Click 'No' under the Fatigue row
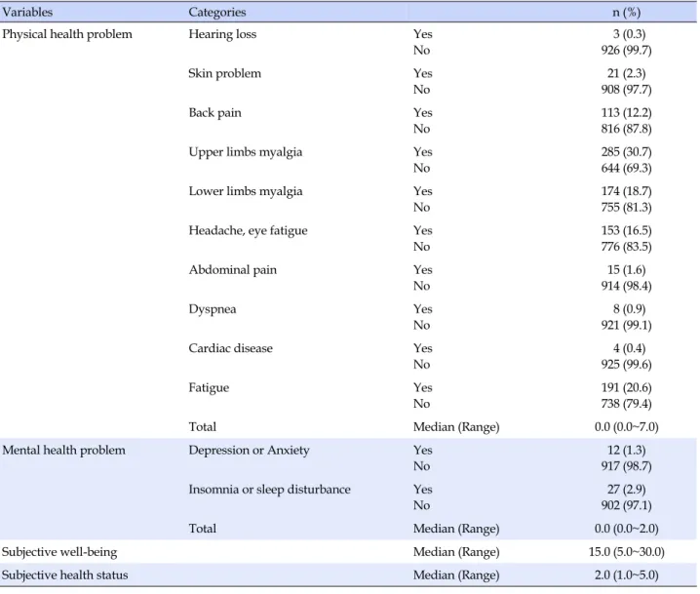This screenshot has height=594, width=700. [x=421, y=404]
